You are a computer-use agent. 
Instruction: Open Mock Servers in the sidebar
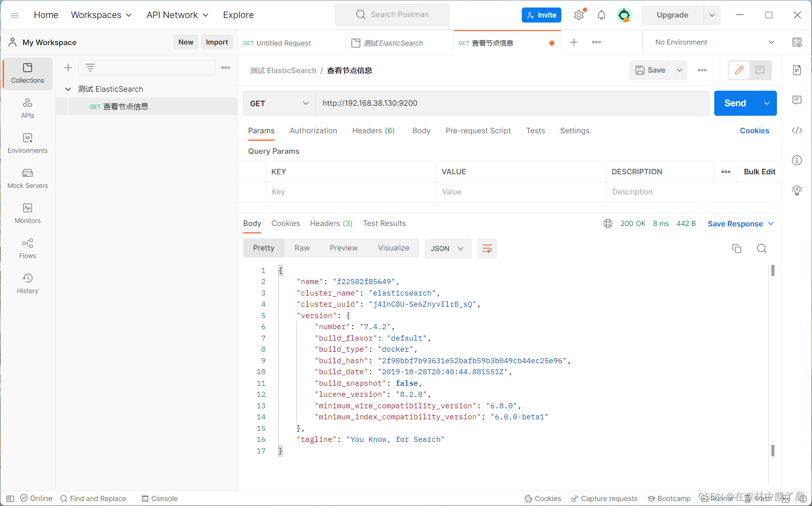tap(28, 179)
